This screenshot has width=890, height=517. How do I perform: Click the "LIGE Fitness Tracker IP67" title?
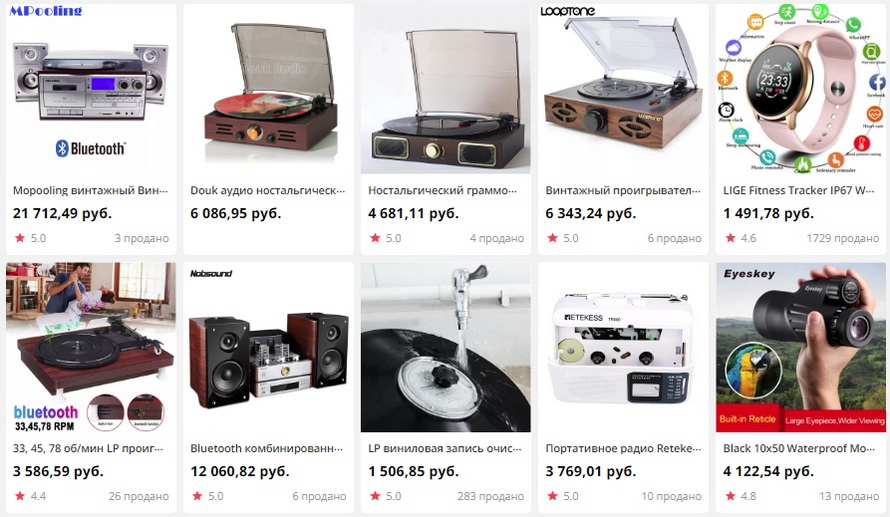(x=799, y=191)
